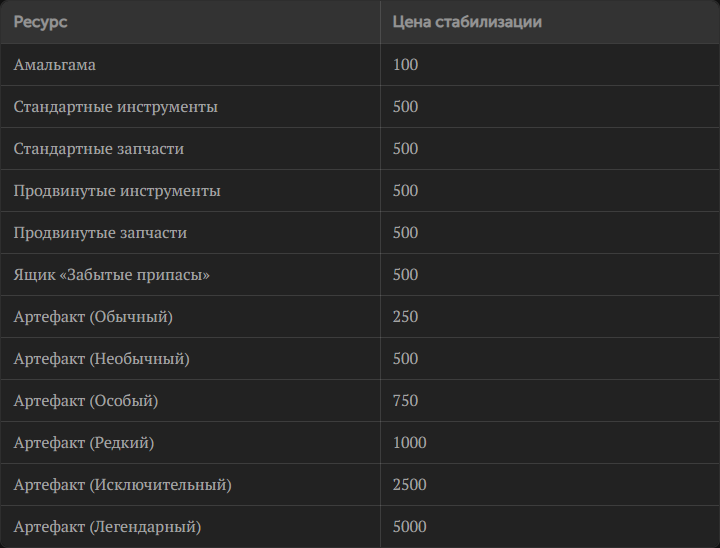Select the Амальгама row
Image resolution: width=720 pixels, height=548 pixels.
[360, 65]
